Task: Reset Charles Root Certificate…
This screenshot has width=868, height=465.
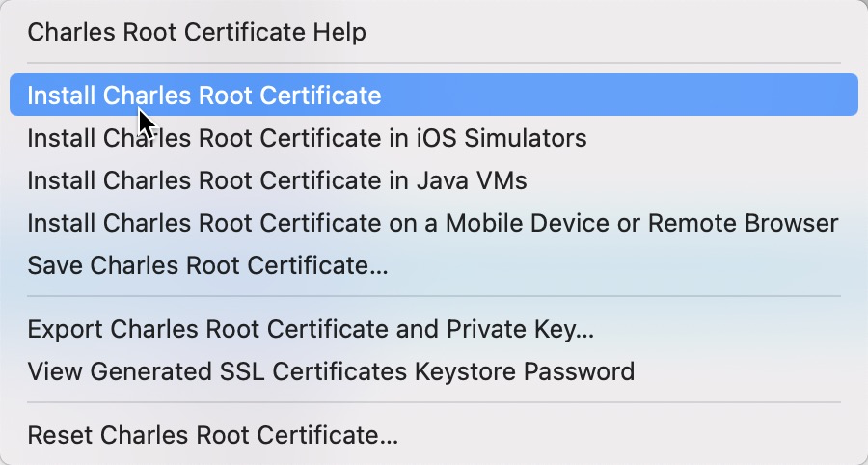Action: 212,434
